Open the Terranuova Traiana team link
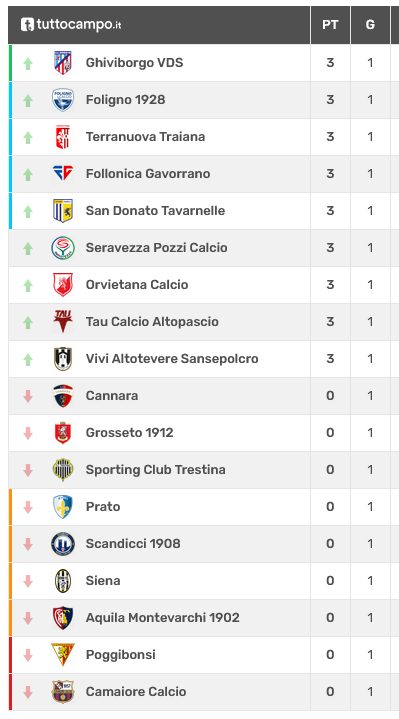The image size is (399, 719). coord(145,137)
